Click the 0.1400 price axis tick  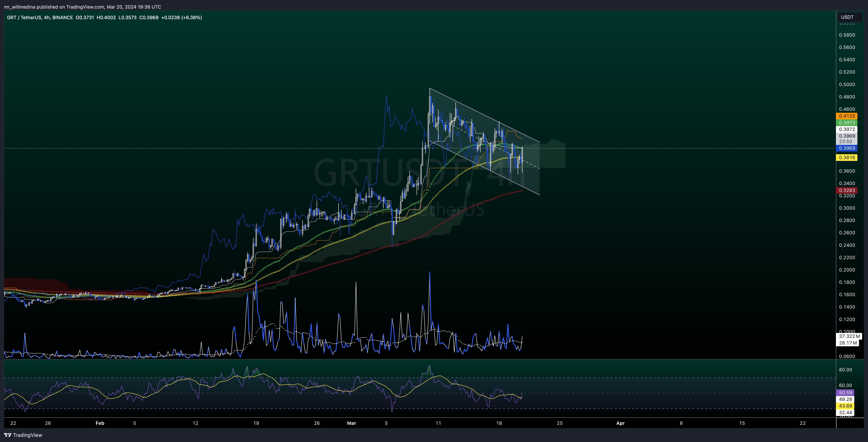[x=847, y=307]
